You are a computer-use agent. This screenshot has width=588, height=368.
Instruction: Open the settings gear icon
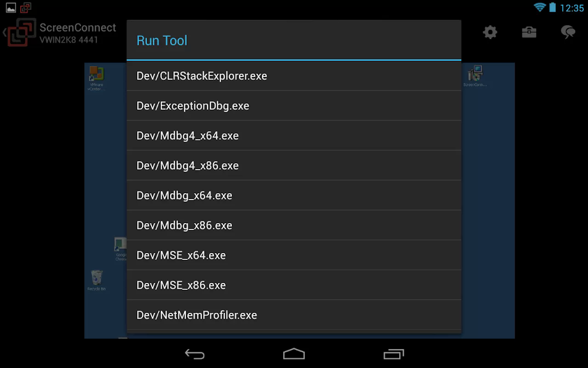pos(490,32)
